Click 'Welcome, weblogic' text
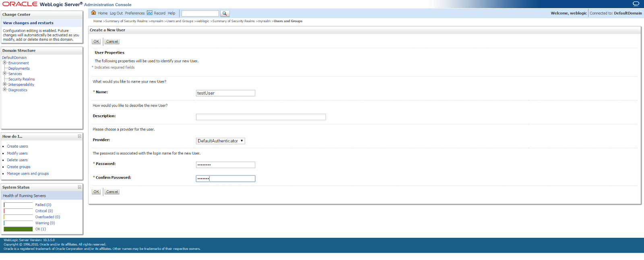 tap(569, 13)
